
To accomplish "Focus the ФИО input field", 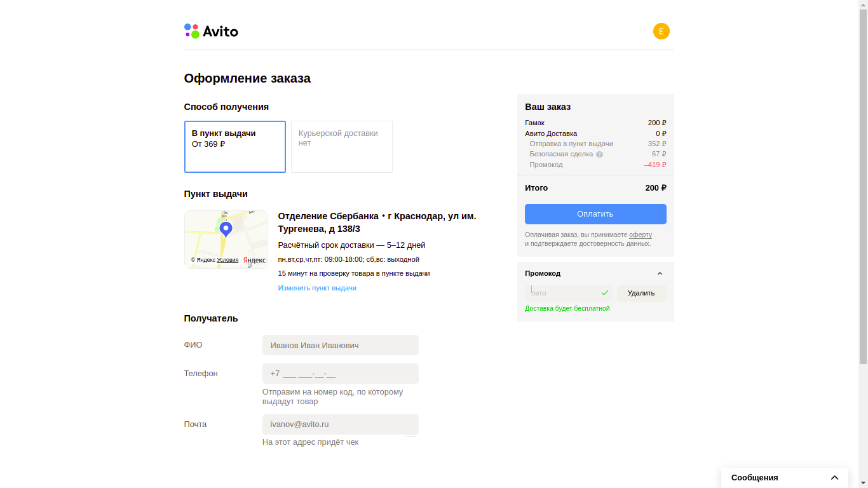I will tap(341, 345).
